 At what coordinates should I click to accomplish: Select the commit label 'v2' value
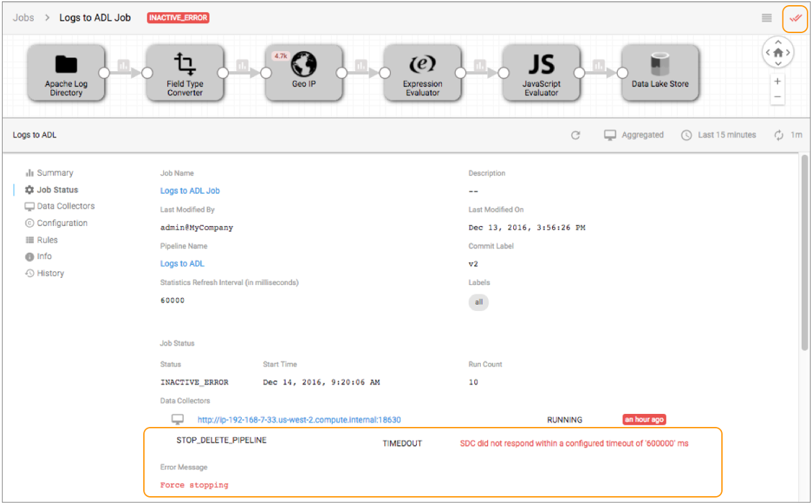coord(474,264)
